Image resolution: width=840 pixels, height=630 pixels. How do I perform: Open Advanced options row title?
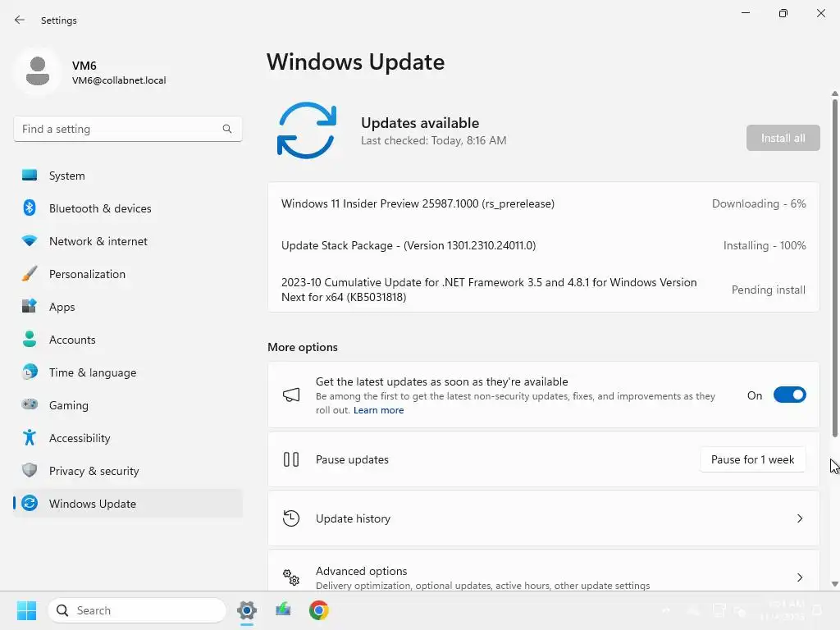pyautogui.click(x=361, y=571)
